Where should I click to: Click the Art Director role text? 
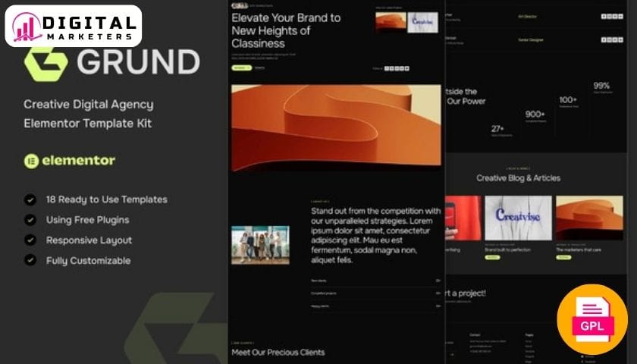pyautogui.click(x=528, y=17)
